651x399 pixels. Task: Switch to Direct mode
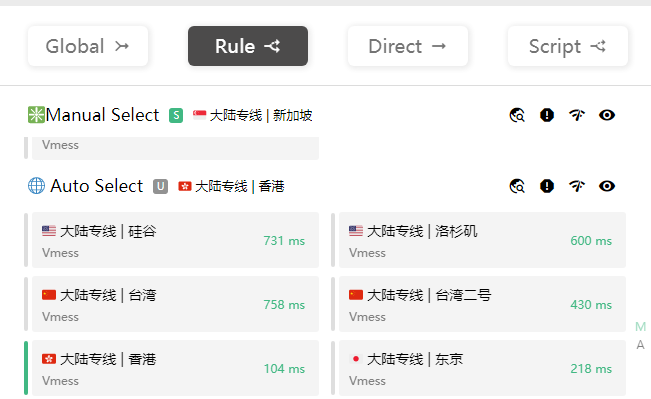click(408, 46)
